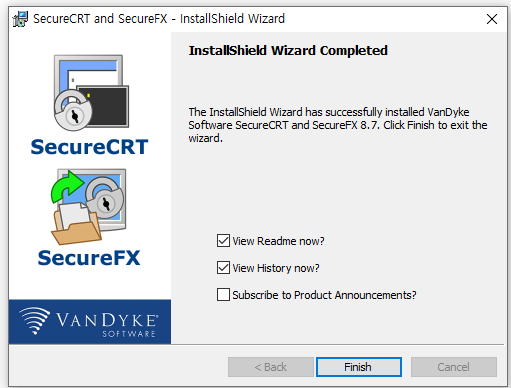Click the black terminal window in SecureCRT logo

(x=105, y=106)
